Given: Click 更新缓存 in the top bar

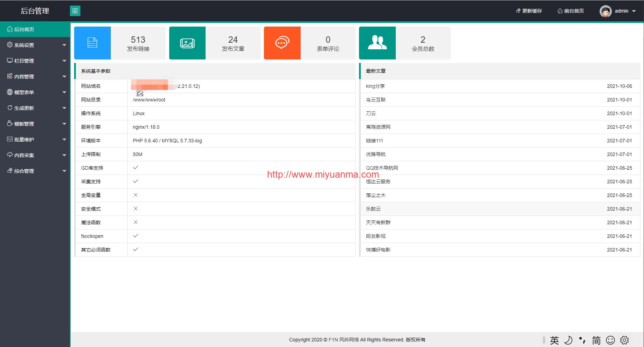Looking at the screenshot, I should point(529,11).
